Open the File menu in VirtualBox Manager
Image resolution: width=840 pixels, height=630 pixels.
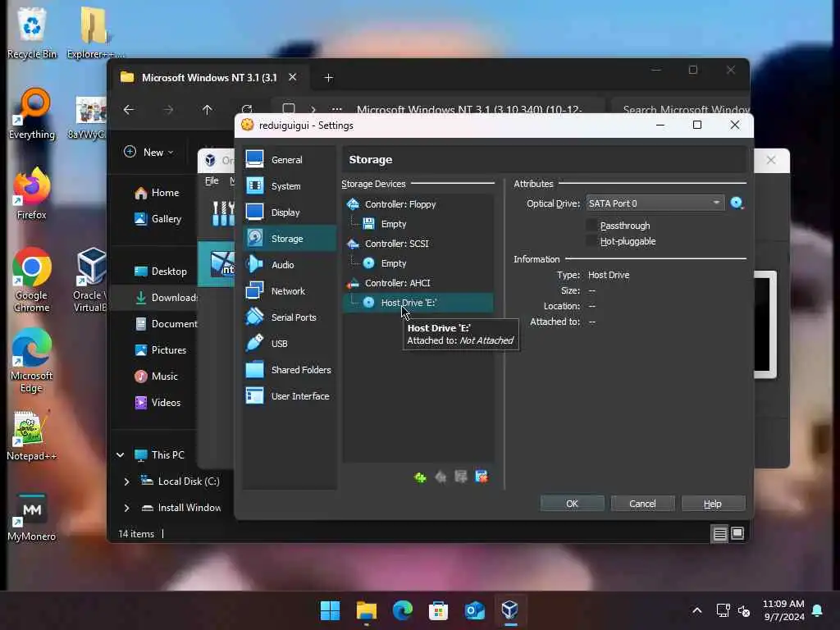pos(212,180)
